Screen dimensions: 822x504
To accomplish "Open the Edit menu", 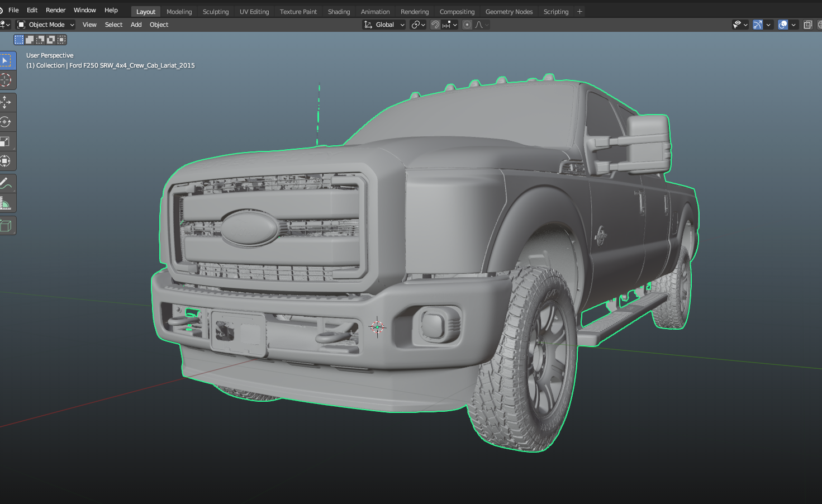I will (x=32, y=10).
